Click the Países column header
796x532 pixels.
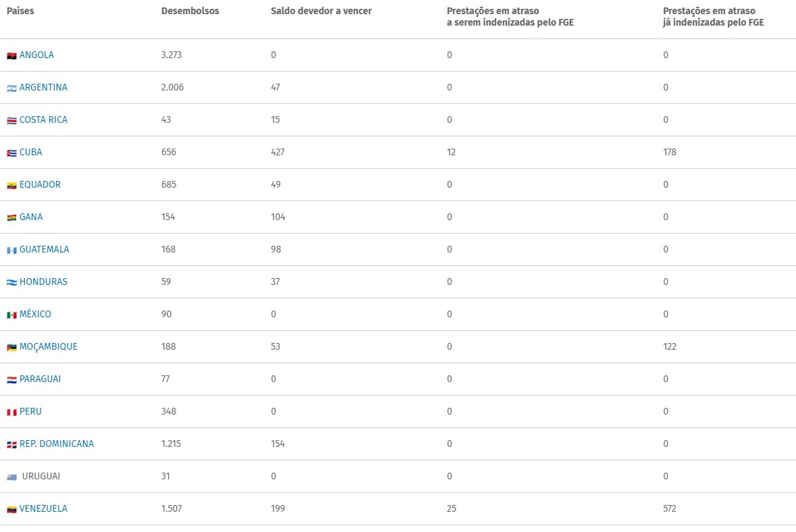20,11
